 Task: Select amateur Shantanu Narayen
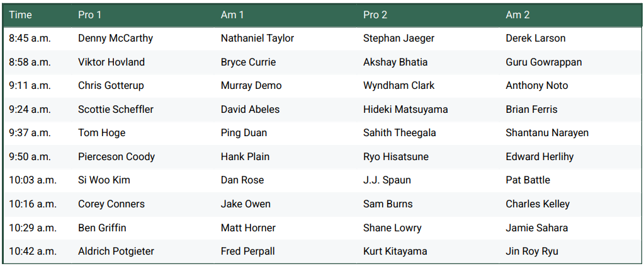pos(547,133)
